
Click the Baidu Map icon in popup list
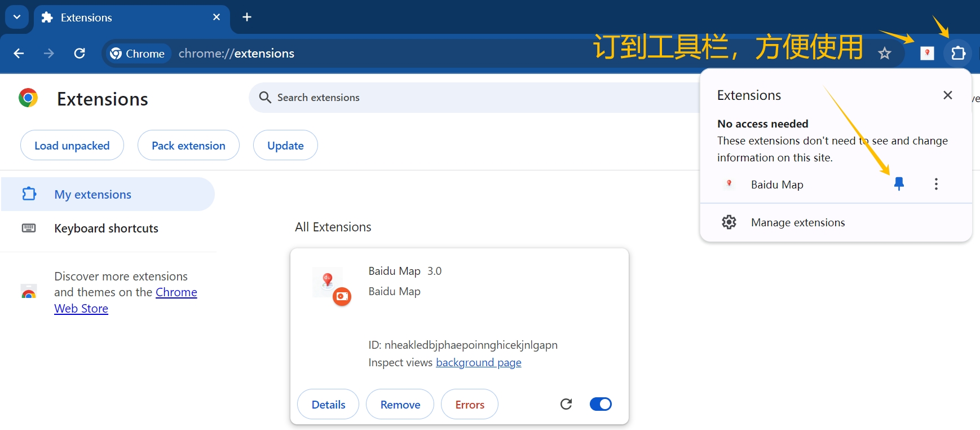point(729,184)
